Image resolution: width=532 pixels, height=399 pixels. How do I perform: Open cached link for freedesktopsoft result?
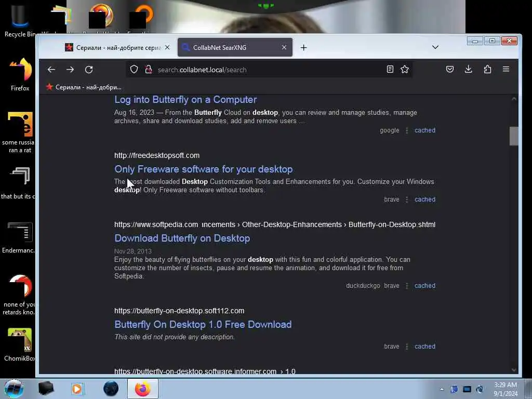click(425, 199)
